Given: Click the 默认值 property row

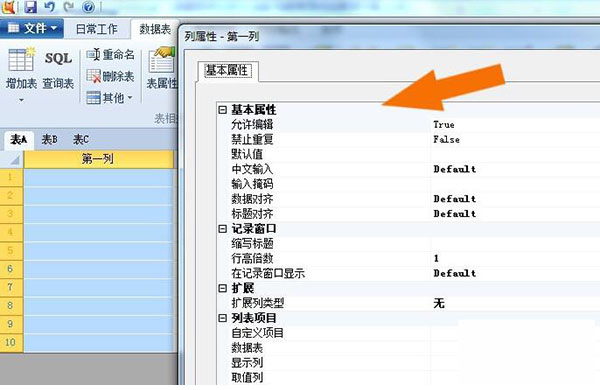Looking at the screenshot, I should tap(408, 155).
